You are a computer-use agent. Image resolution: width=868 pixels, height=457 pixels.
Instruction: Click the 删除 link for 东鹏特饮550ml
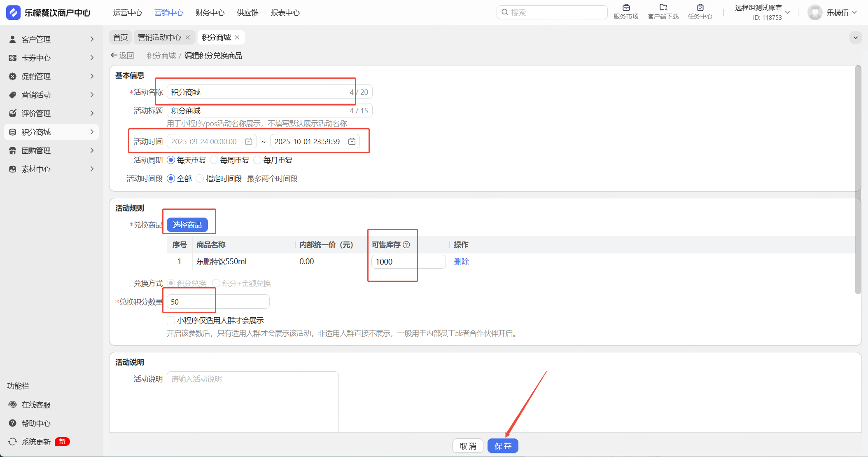(x=461, y=262)
